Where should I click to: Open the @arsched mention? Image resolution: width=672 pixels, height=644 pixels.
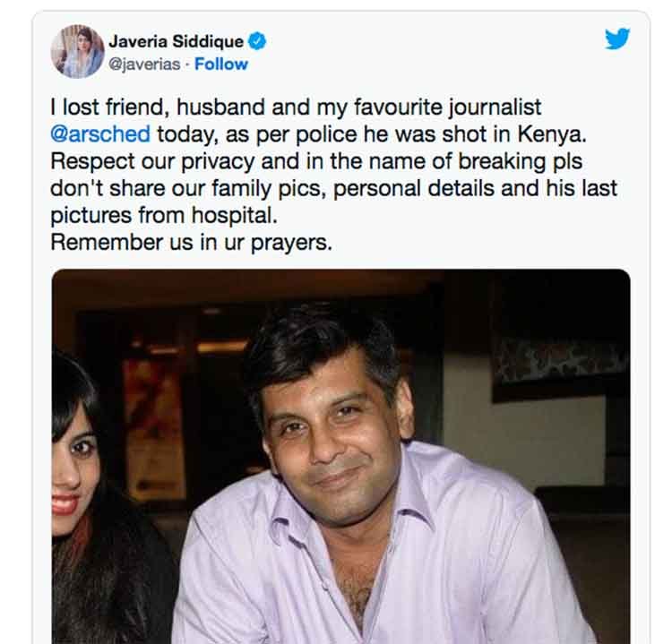101,136
